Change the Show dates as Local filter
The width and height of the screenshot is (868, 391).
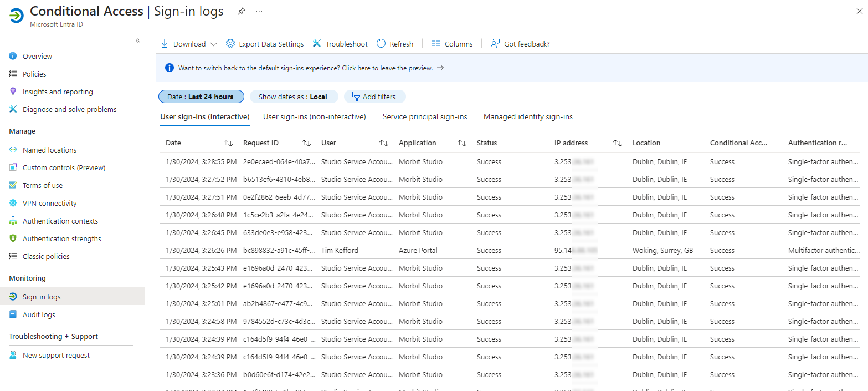click(294, 97)
